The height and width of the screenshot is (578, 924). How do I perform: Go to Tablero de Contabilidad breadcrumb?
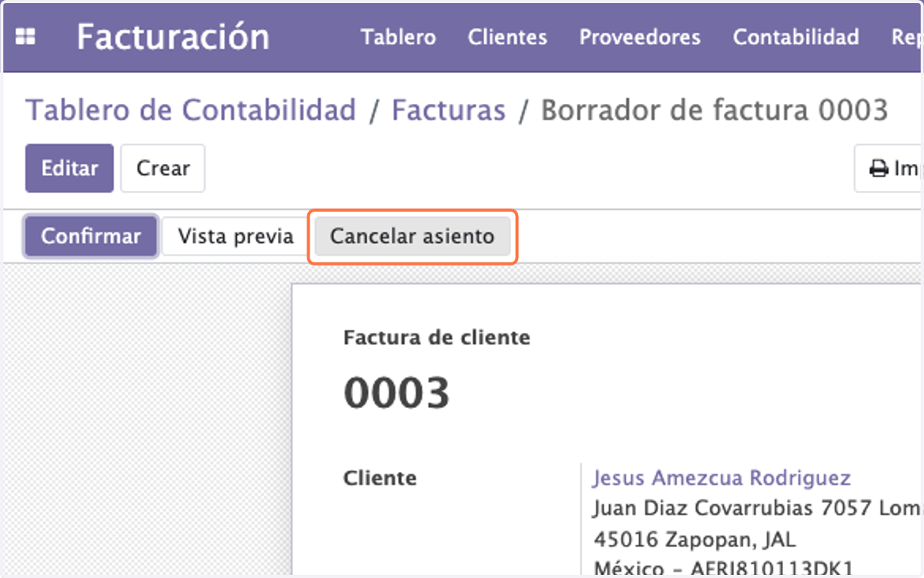pos(191,110)
